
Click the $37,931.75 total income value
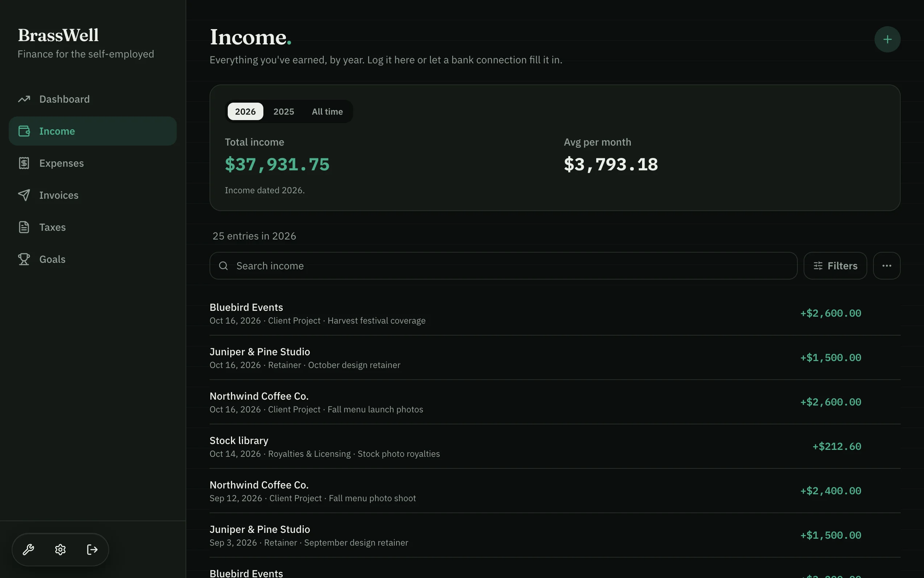(x=277, y=165)
